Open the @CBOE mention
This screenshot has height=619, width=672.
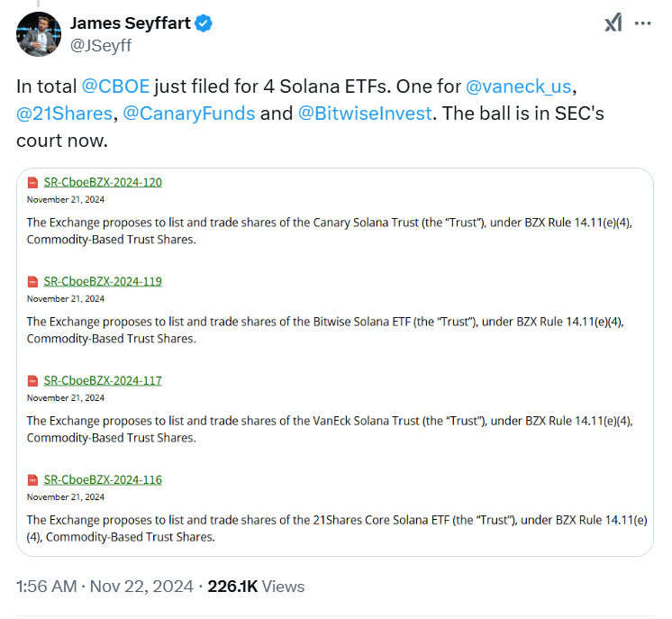click(115, 87)
